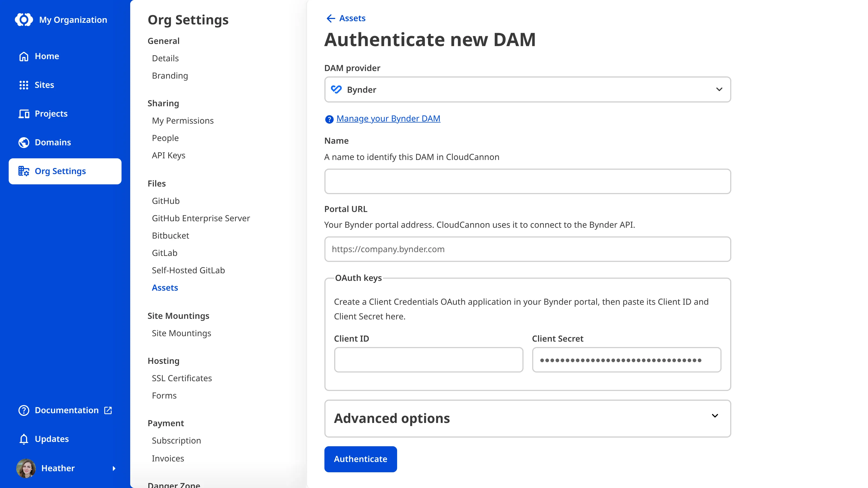The image size is (868, 488).
Task: Click the Projects devices icon
Action: 24,114
